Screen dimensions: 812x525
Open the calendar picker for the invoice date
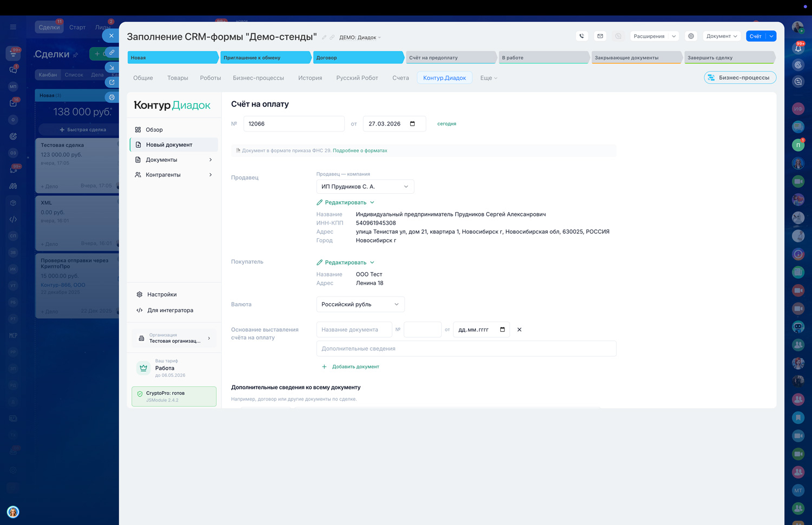tap(412, 124)
